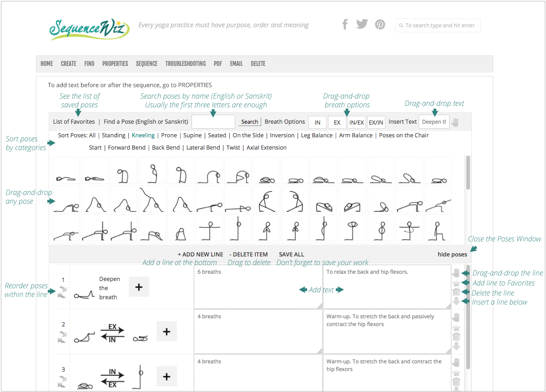Image resolution: width=546 pixels, height=392 pixels.
Task: Select the EX breath option box
Action: pyautogui.click(x=337, y=122)
